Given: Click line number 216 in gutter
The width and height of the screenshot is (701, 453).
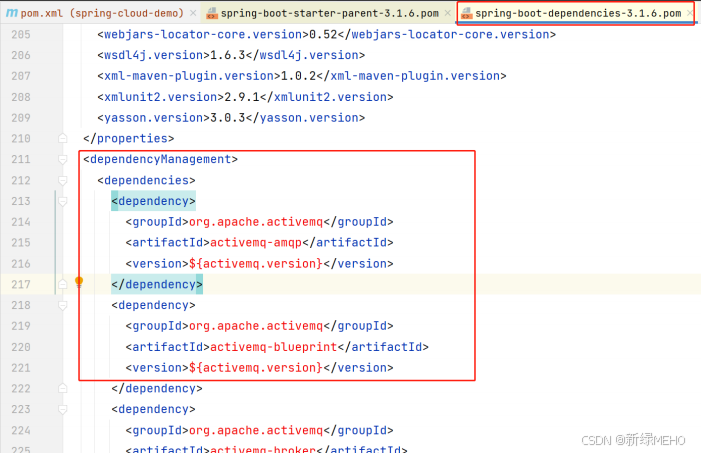Looking at the screenshot, I should 21,263.
